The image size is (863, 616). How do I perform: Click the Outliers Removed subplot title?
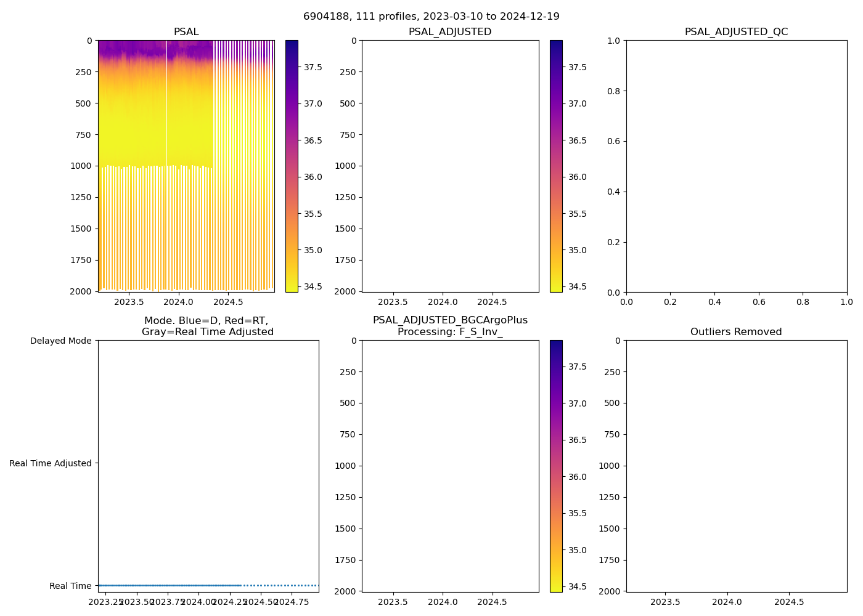point(736,332)
